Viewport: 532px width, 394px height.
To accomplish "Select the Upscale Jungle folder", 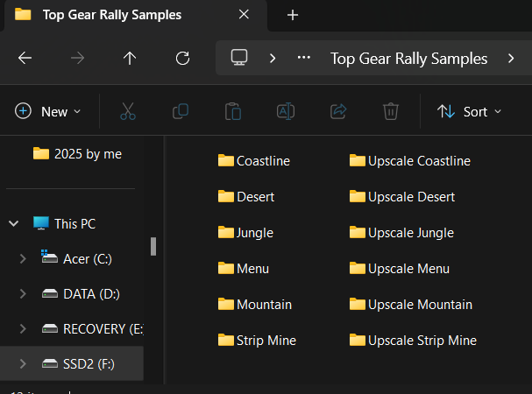I will tap(401, 233).
